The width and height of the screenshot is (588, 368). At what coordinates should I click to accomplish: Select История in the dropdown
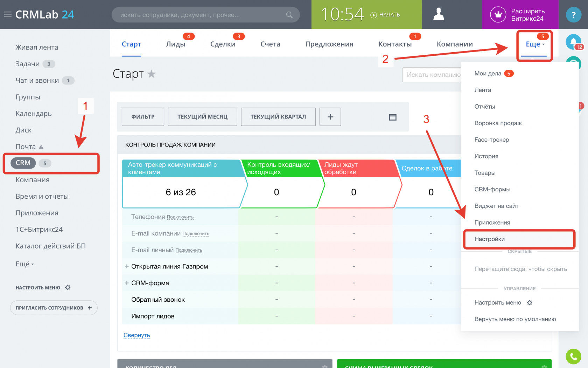click(x=486, y=156)
